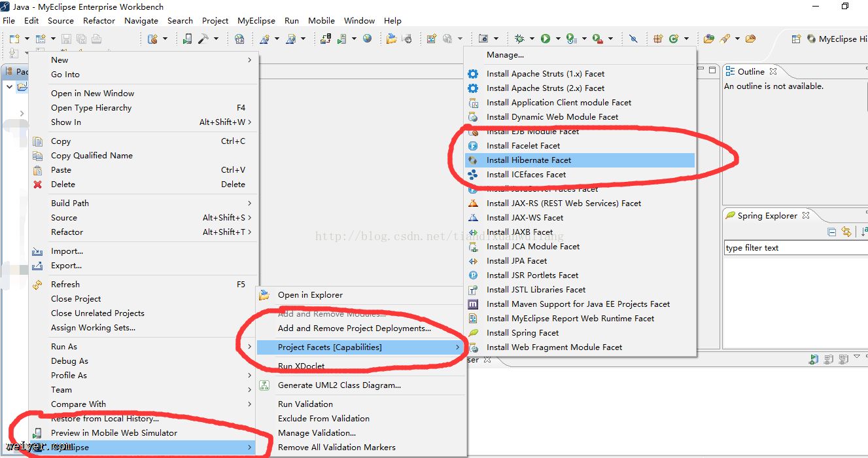Viewport: 868px width, 458px height.
Task: Open the globe web browser toolbar icon
Action: pos(368,39)
